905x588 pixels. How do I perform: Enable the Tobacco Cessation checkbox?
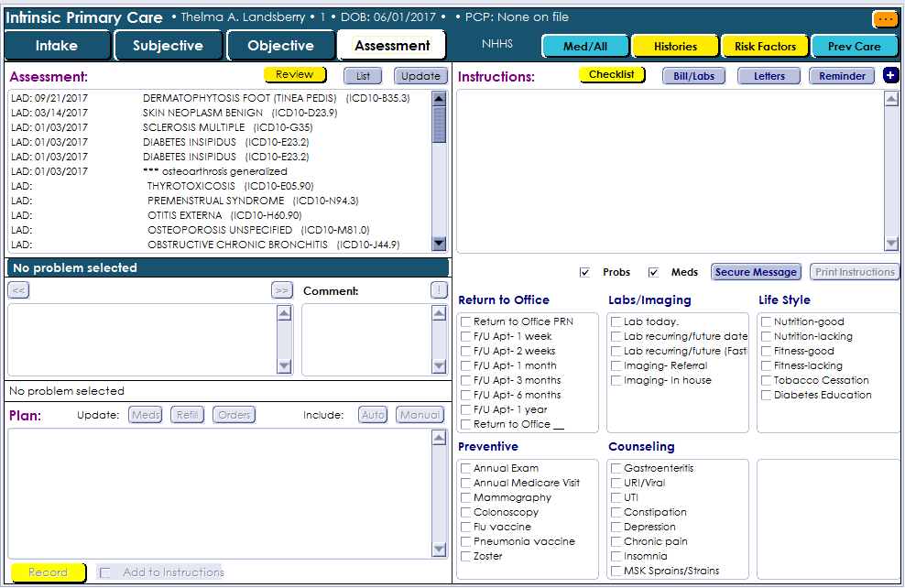point(767,380)
